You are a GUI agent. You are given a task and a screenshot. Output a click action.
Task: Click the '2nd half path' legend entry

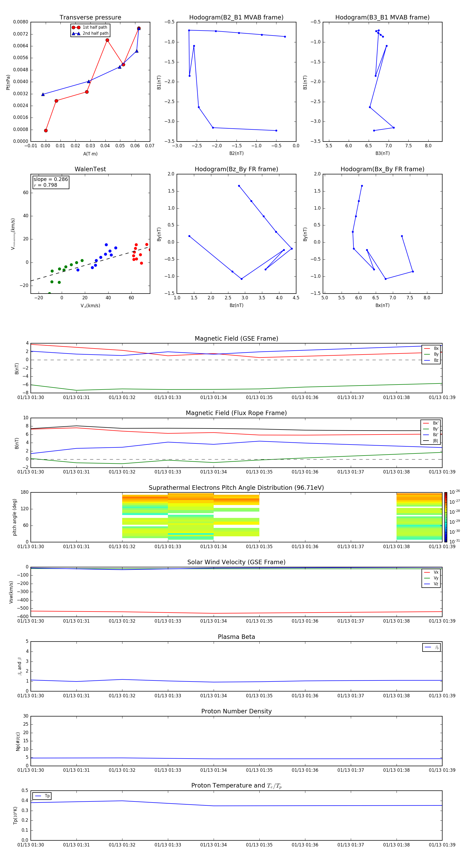90,33
